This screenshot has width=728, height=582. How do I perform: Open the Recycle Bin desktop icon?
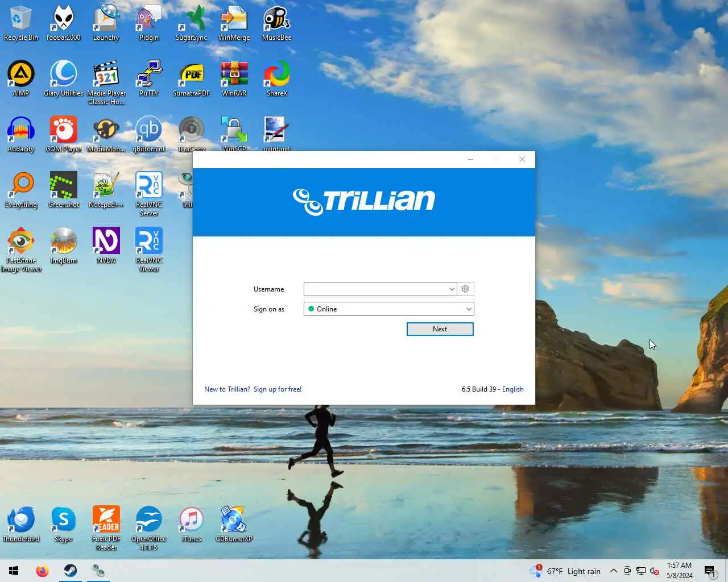click(x=20, y=23)
